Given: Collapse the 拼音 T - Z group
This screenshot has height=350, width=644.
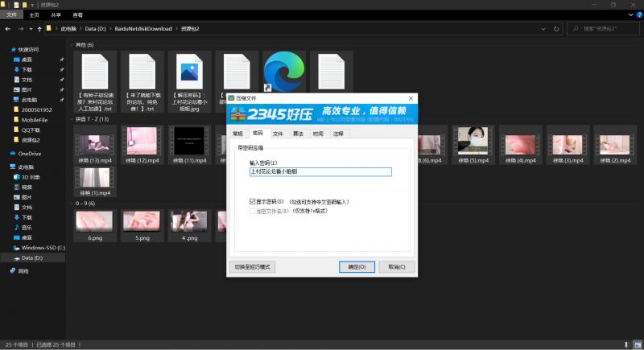Looking at the screenshot, I should [72, 119].
